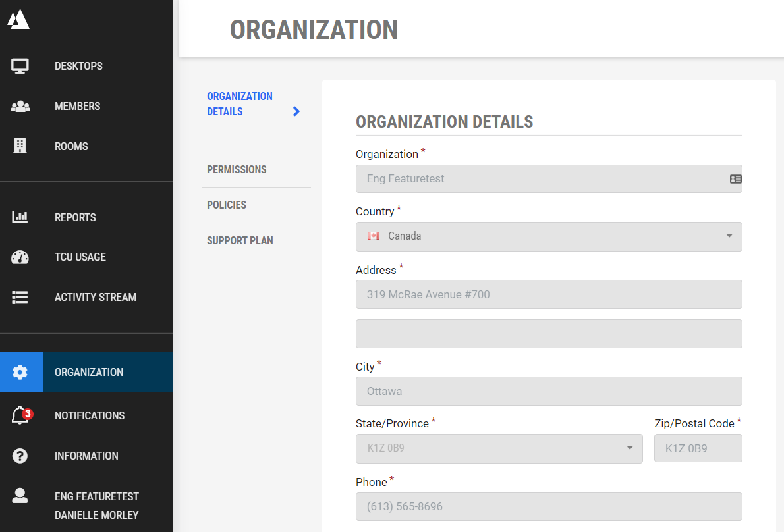Click the empty second address line field
Image resolution: width=784 pixels, height=532 pixels.
coord(549,334)
